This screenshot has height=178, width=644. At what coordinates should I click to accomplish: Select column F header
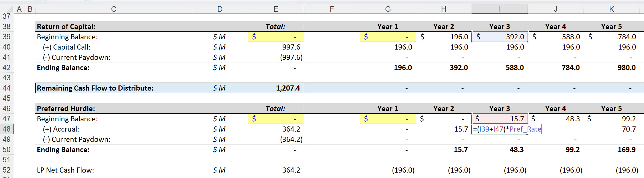332,9
